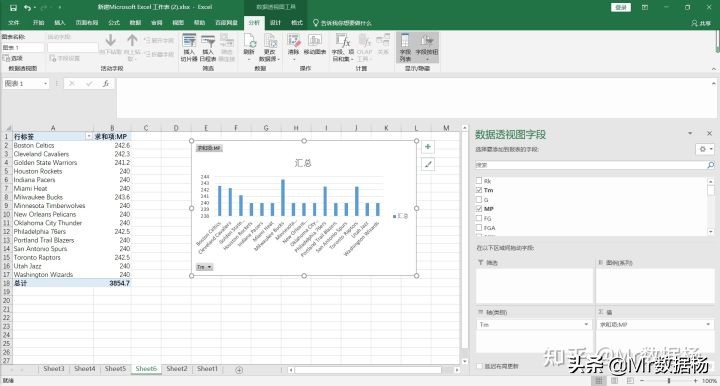The image size is (720, 386).
Task: Click the Share (共享) button
Action: tap(702, 23)
